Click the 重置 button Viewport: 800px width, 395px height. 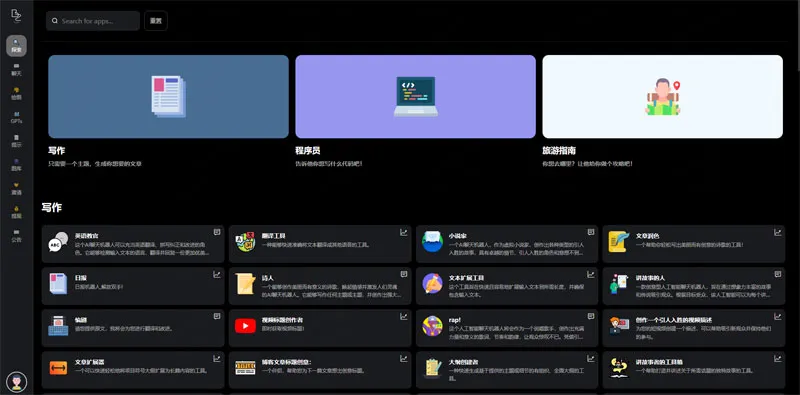point(156,21)
